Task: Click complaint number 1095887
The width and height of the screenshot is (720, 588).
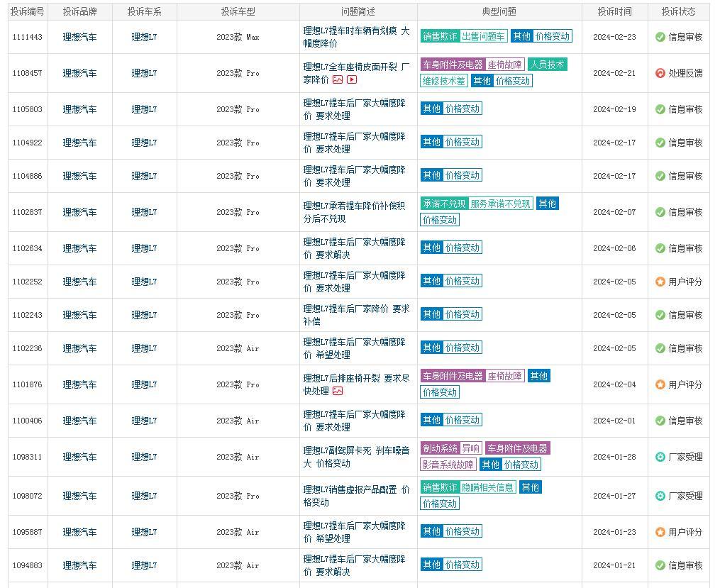Action: click(x=27, y=532)
